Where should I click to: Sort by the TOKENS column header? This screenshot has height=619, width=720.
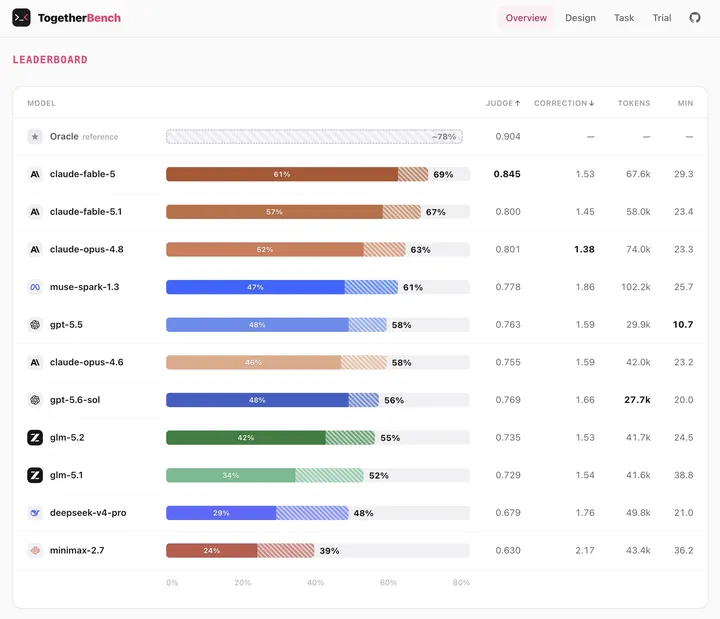pos(634,103)
